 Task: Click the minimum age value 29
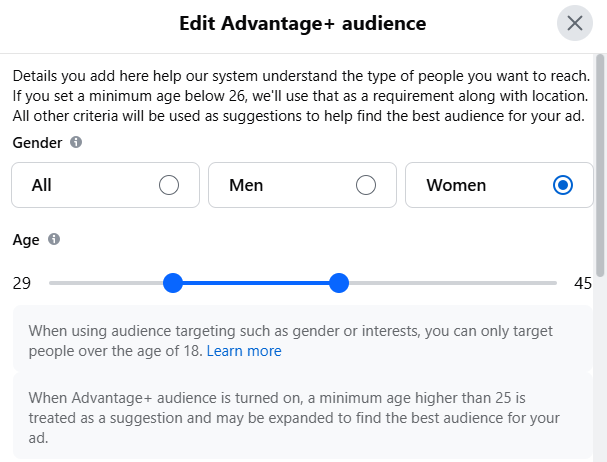pyautogui.click(x=22, y=283)
